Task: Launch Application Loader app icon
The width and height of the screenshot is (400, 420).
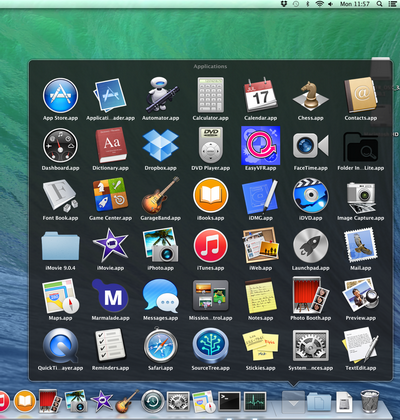Action: (x=110, y=96)
